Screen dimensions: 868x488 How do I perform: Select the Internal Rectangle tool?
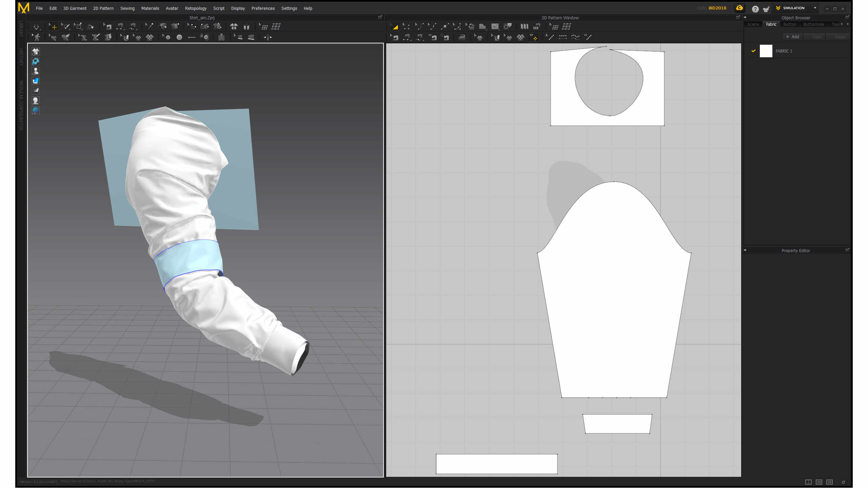[495, 26]
